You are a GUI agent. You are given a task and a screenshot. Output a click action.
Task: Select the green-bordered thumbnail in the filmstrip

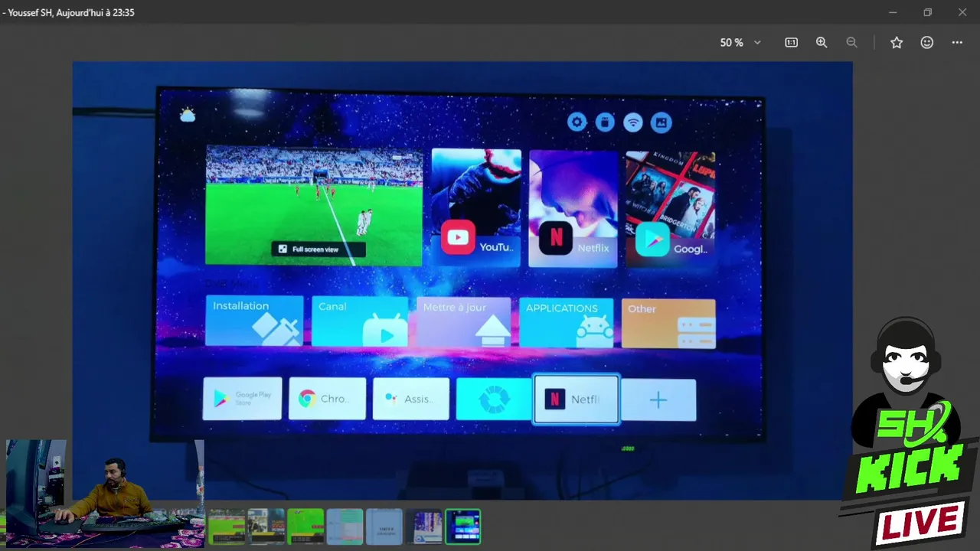pyautogui.click(x=463, y=527)
